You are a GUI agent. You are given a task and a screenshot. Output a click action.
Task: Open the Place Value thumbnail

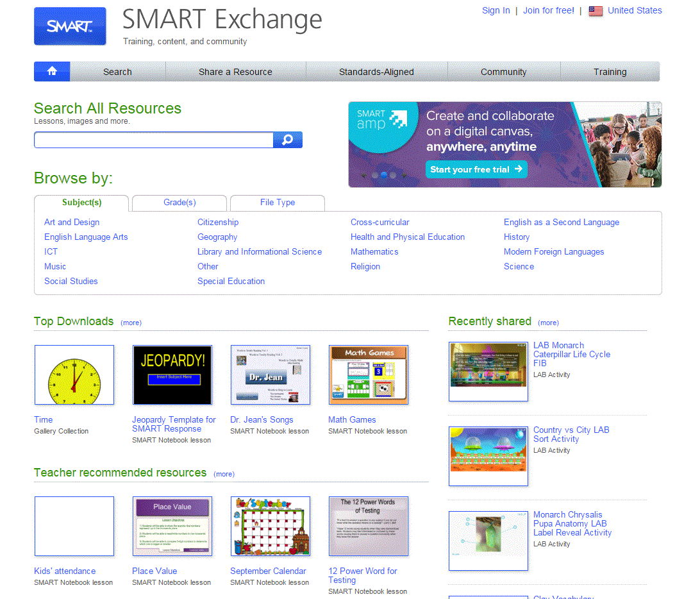tap(172, 527)
